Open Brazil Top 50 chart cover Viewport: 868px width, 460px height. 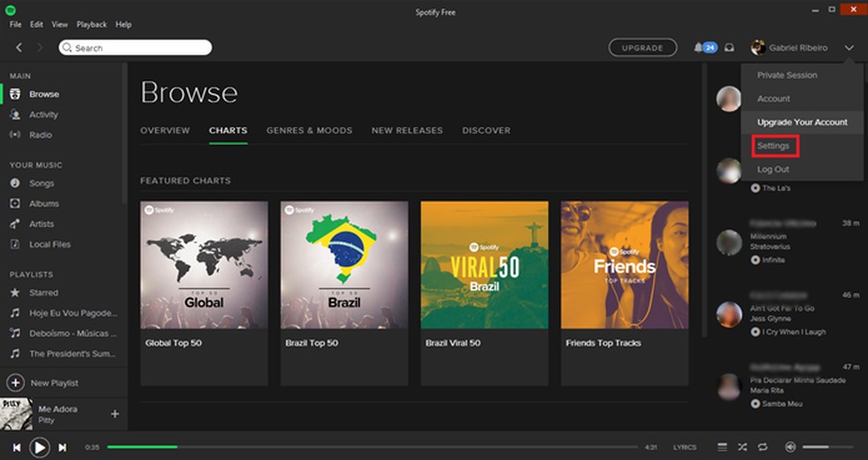344,265
